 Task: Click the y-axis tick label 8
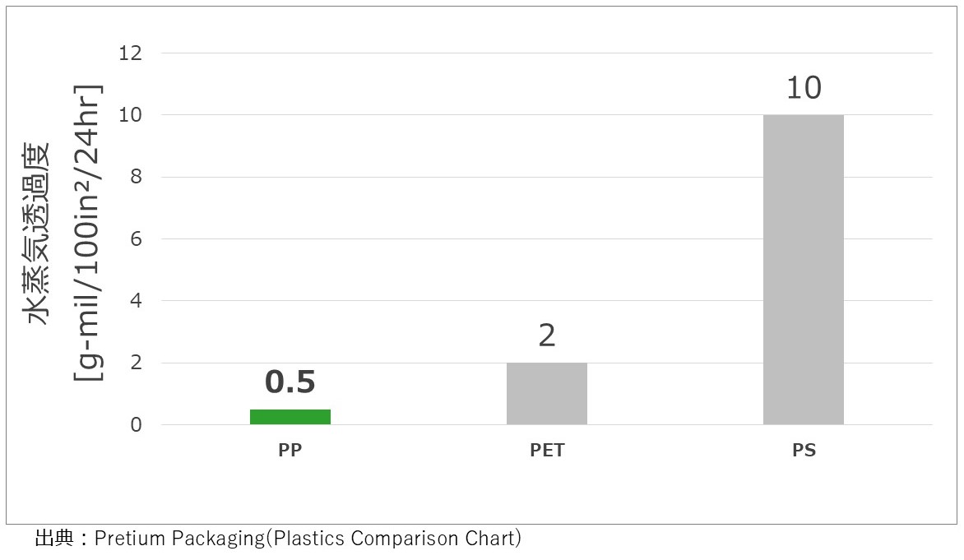tap(136, 177)
